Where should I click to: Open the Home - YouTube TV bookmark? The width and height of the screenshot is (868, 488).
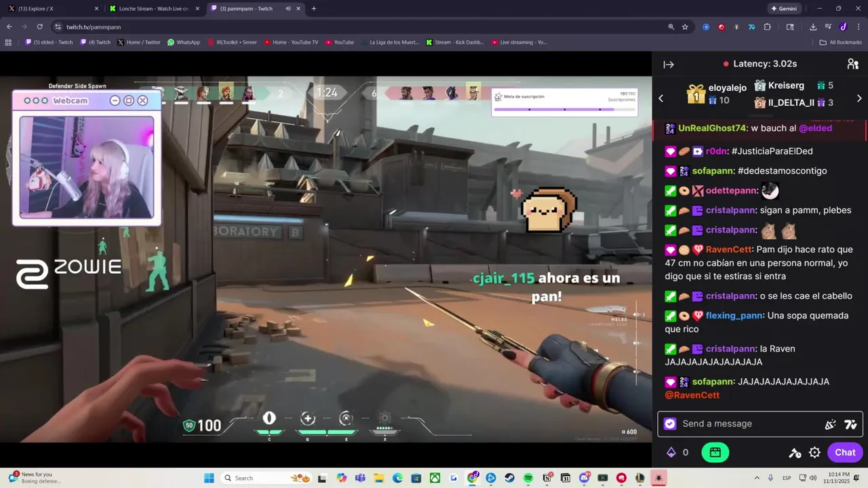point(291,42)
